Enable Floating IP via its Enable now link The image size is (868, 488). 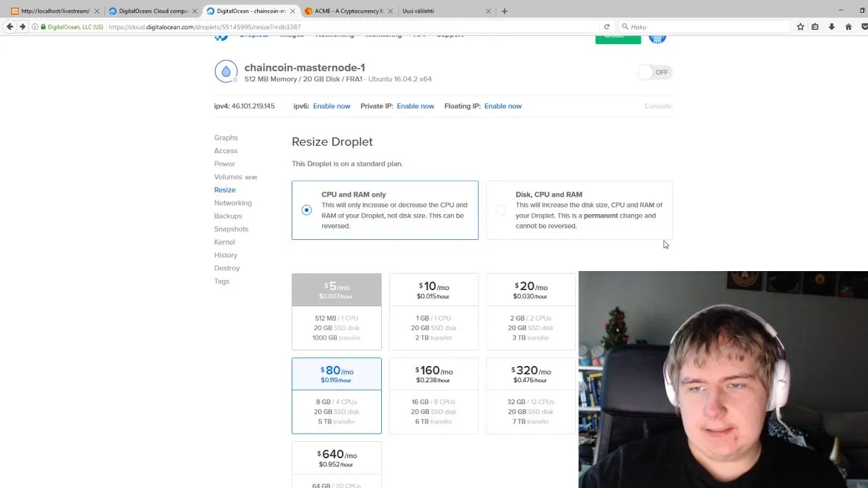pos(503,106)
